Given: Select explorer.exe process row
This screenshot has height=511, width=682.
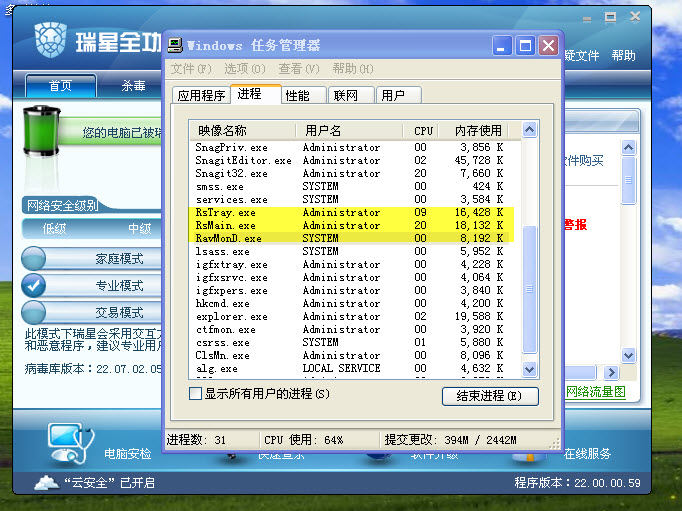Looking at the screenshot, I should pos(352,317).
